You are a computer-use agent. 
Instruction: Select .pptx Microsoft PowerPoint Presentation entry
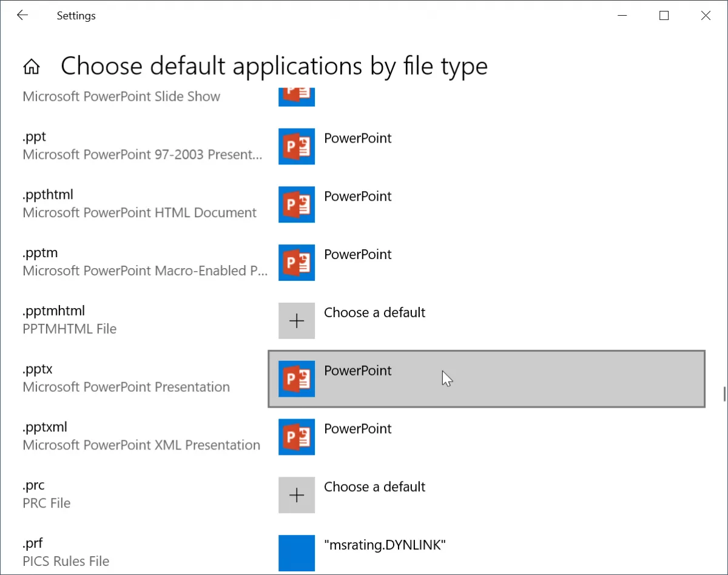click(x=126, y=378)
